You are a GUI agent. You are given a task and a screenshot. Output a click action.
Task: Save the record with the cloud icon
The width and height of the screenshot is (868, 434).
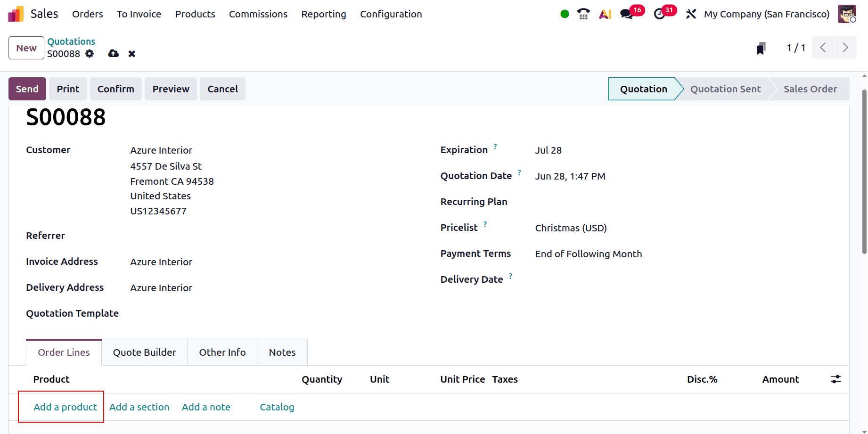tap(114, 54)
